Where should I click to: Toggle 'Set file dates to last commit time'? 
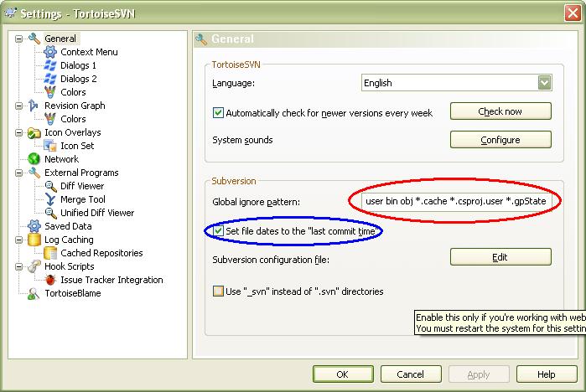click(218, 231)
